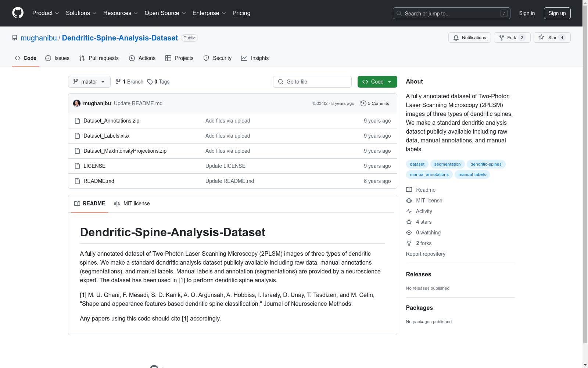Open the Product menu dropdown
The height and width of the screenshot is (368, 588).
(46, 13)
